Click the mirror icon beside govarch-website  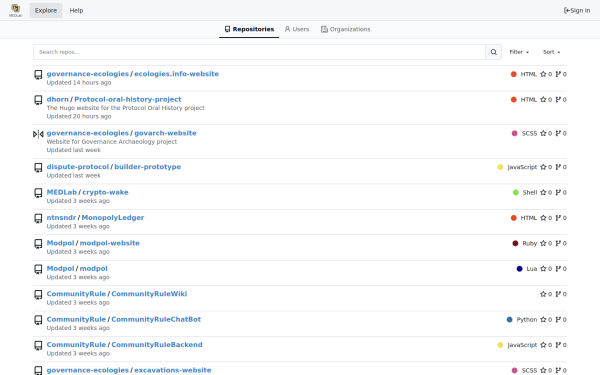click(38, 134)
